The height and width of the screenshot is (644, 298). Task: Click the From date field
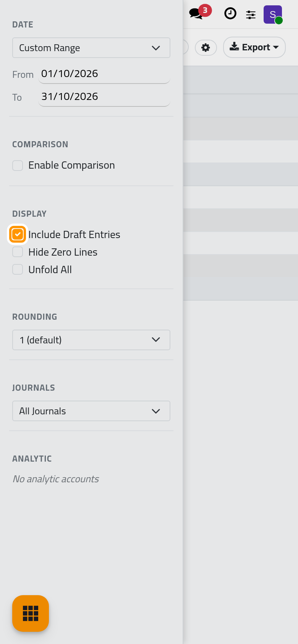pos(104,74)
